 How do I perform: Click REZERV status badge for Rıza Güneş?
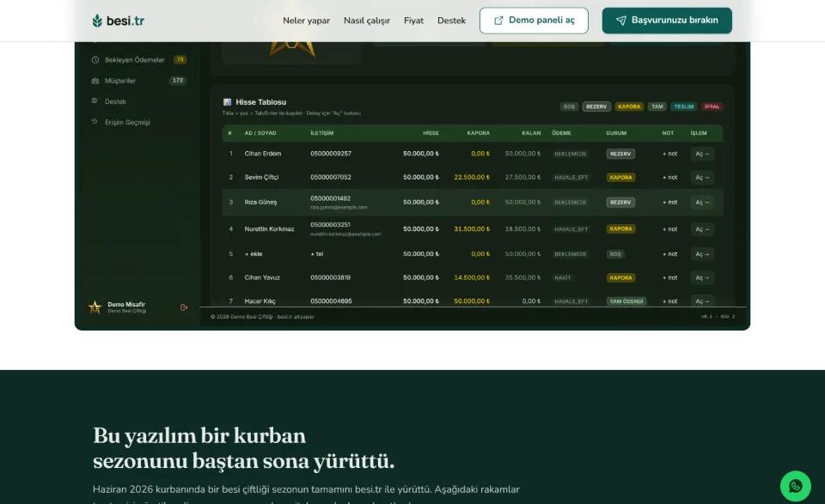coord(620,203)
